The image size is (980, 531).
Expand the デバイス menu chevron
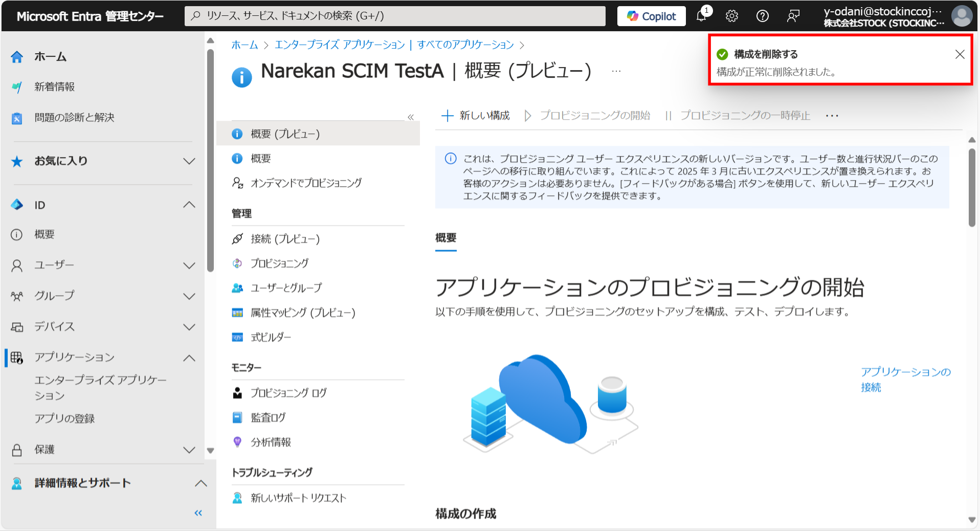pyautogui.click(x=189, y=327)
